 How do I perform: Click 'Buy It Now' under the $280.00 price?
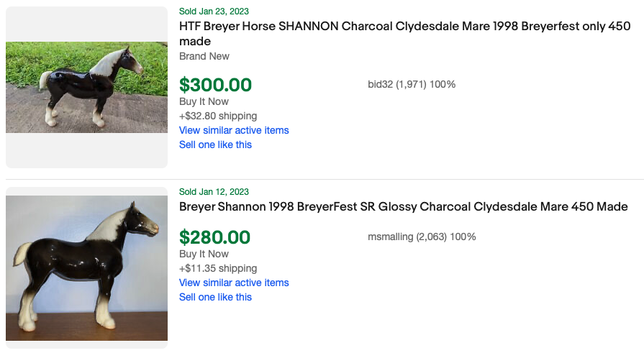[x=204, y=254]
